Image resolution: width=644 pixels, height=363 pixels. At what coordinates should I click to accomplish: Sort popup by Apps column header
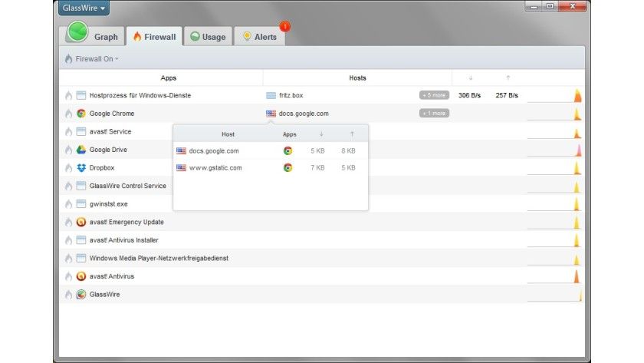(x=290, y=134)
